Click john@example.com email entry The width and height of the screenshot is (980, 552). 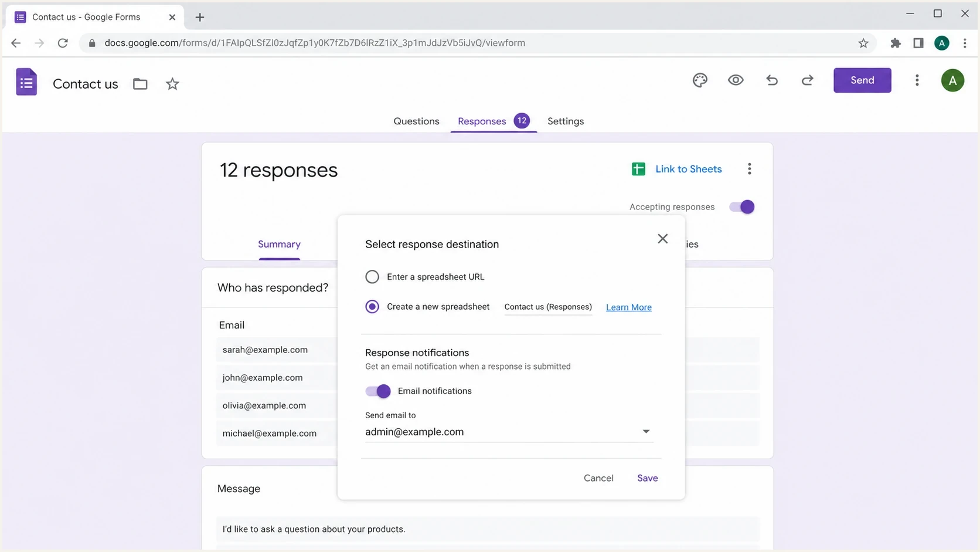263,378
